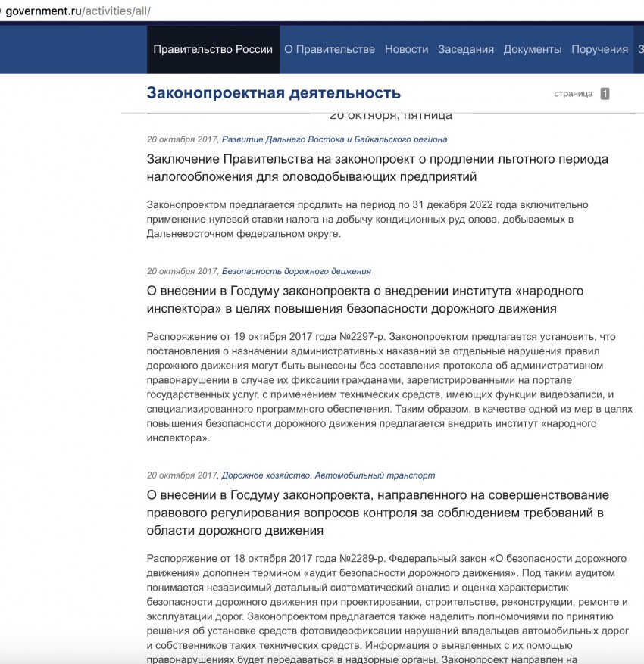
Task: Open the Правительство России home tab
Action: [x=213, y=49]
